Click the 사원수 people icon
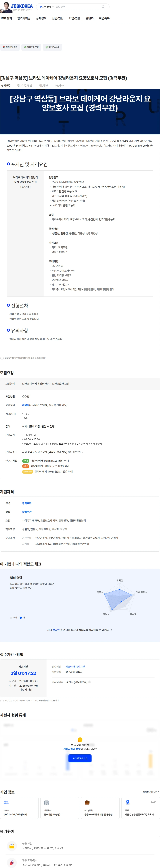This screenshot has height=868, width=160. point(6,802)
